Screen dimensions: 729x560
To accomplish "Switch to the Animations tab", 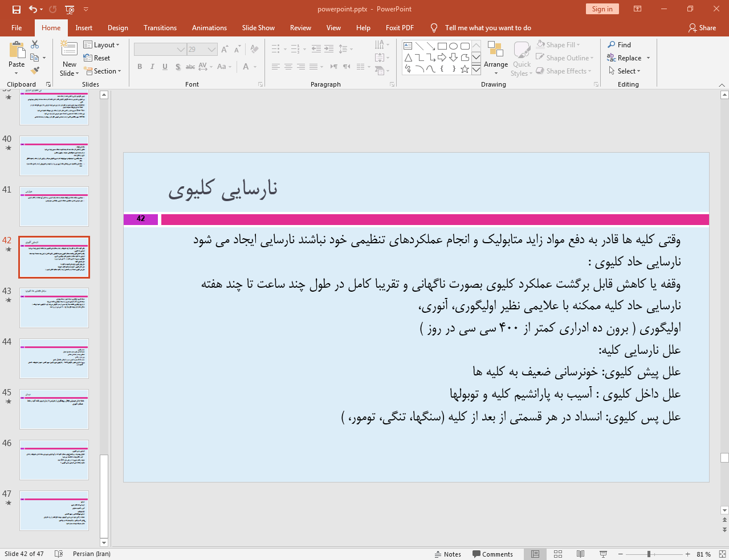I will point(209,27).
